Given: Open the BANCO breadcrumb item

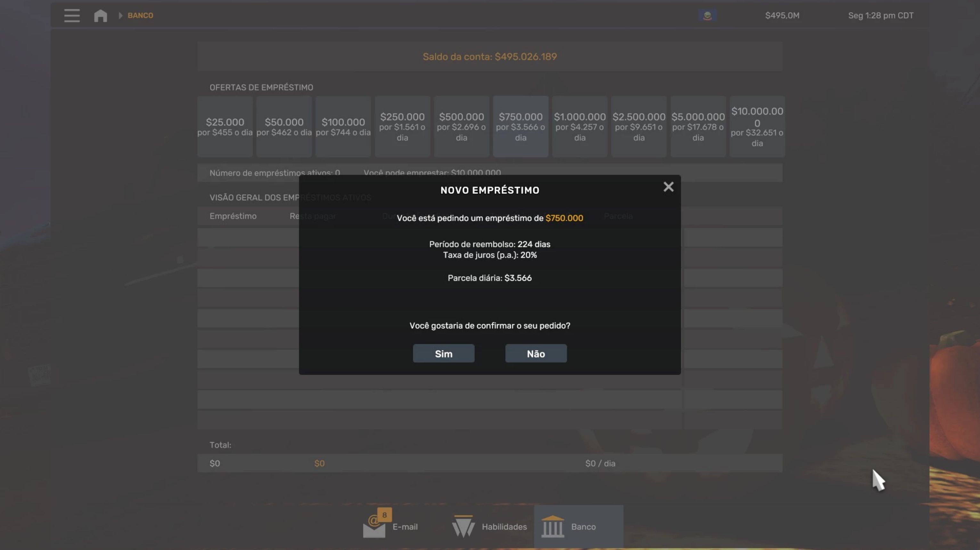Looking at the screenshot, I should click(140, 16).
